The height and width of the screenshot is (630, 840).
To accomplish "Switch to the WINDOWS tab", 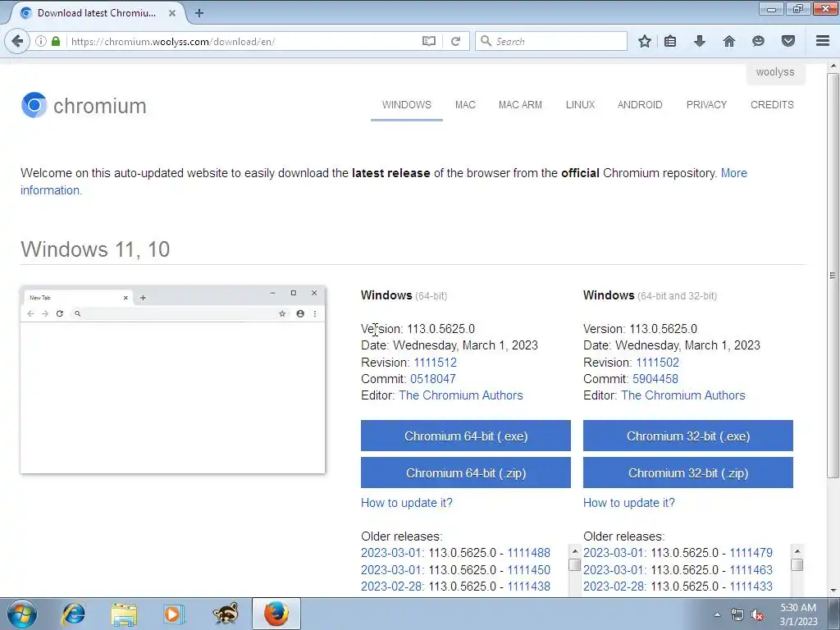I will click(x=407, y=104).
